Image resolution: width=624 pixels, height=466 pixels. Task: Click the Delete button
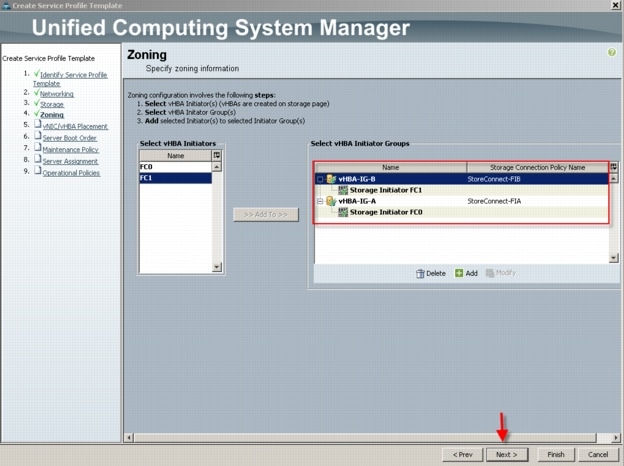431,273
